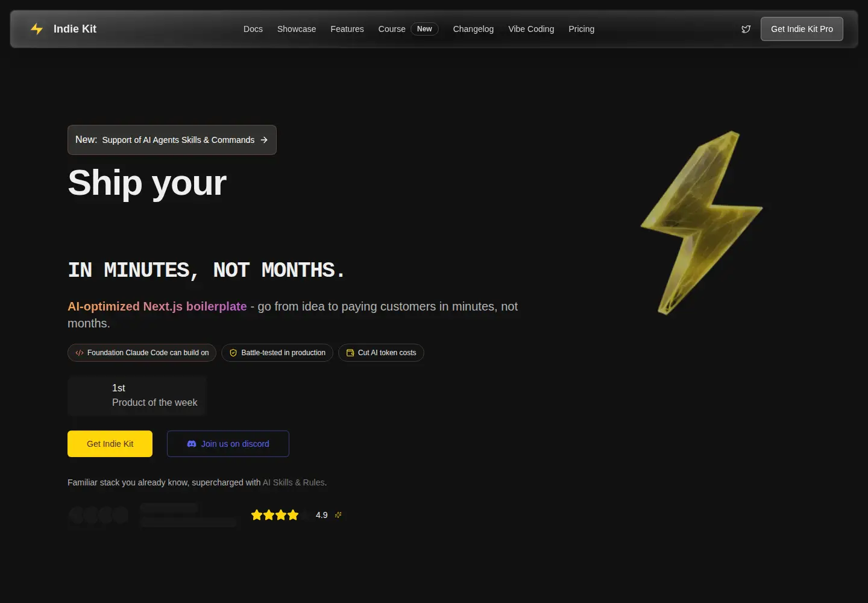Click the IN MINUTES, NOT MONTHS. heading
Viewport: 868px width, 603px height.
(206, 270)
